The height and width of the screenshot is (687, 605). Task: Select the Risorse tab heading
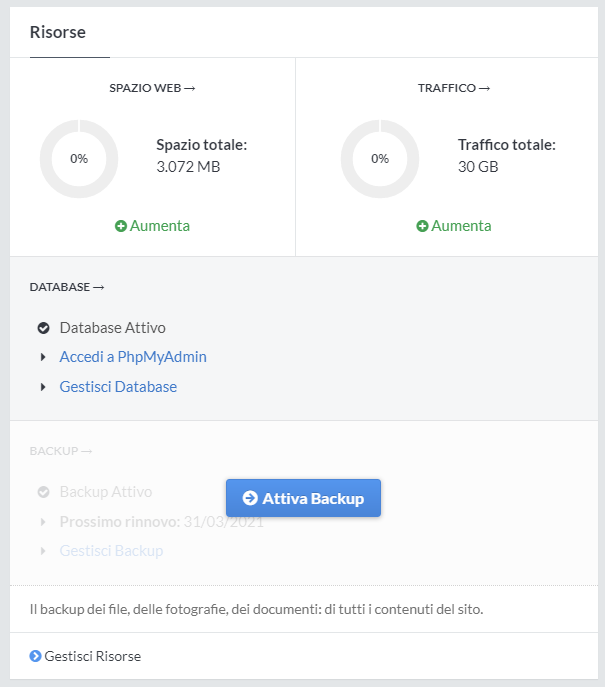pos(58,32)
